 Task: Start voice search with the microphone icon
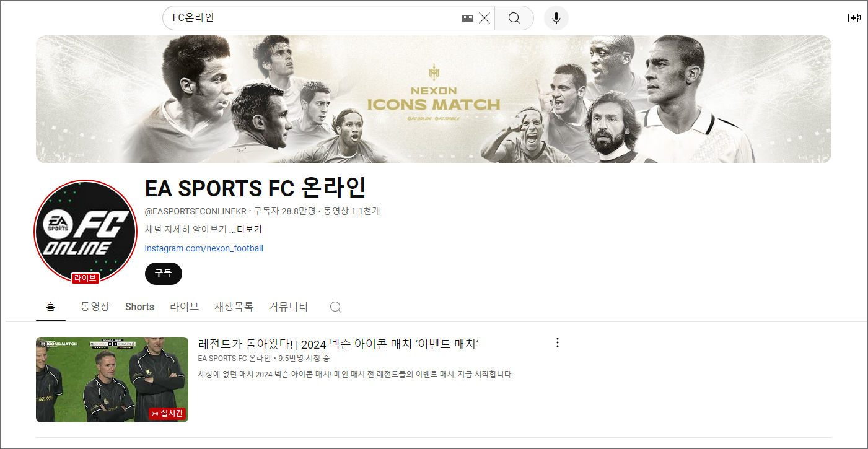tap(556, 18)
